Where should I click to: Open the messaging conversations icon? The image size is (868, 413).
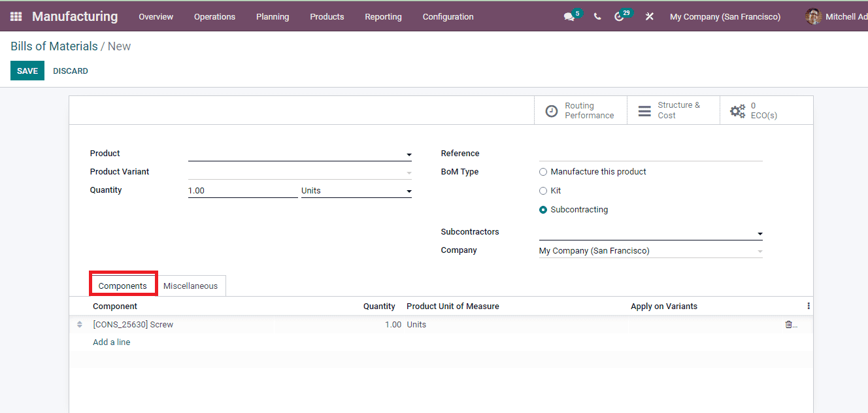point(568,16)
